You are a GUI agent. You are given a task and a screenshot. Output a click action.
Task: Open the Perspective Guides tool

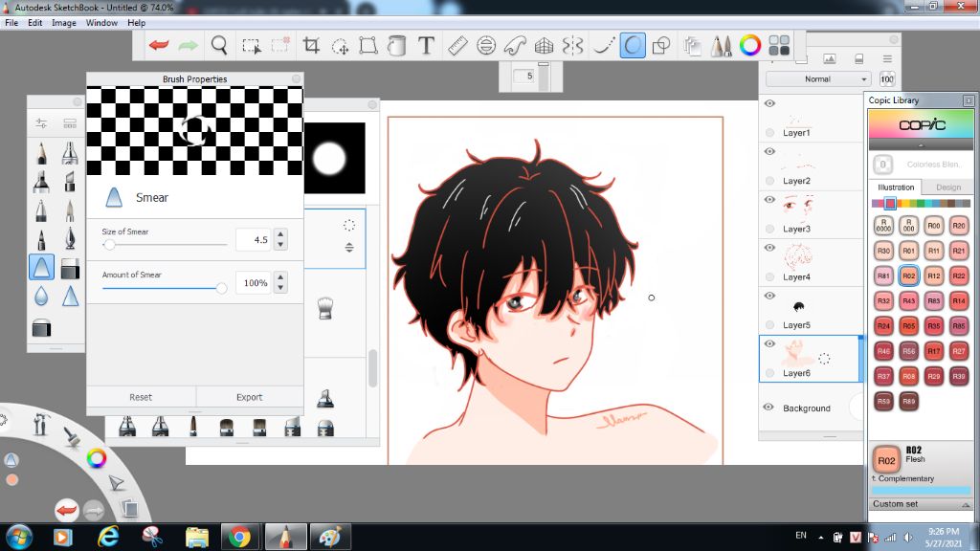click(x=544, y=45)
